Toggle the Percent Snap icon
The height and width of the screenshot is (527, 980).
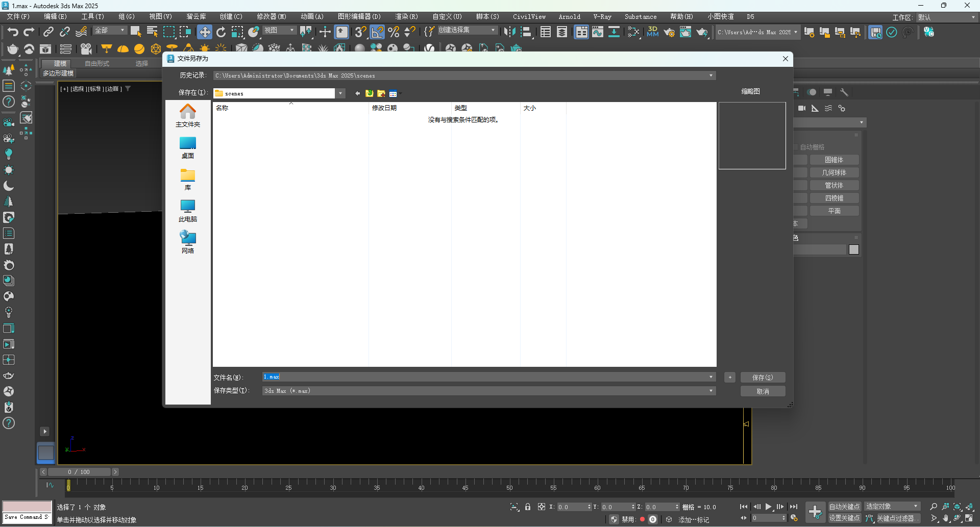pyautogui.click(x=394, y=32)
